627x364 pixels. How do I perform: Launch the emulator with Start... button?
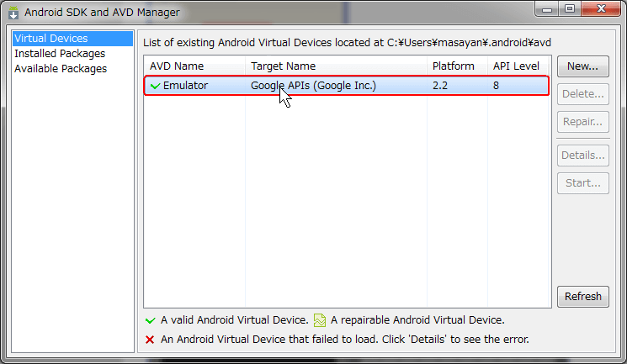(x=583, y=183)
